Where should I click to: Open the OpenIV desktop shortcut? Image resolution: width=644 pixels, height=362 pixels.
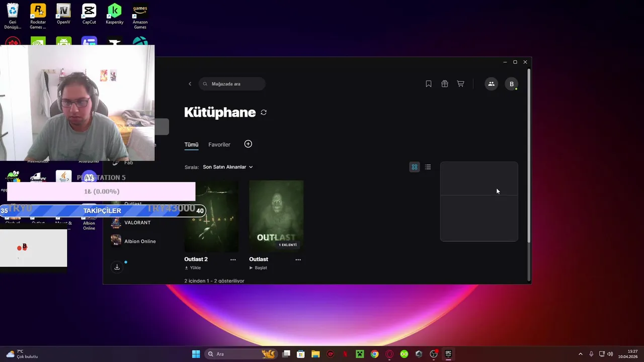click(x=63, y=14)
